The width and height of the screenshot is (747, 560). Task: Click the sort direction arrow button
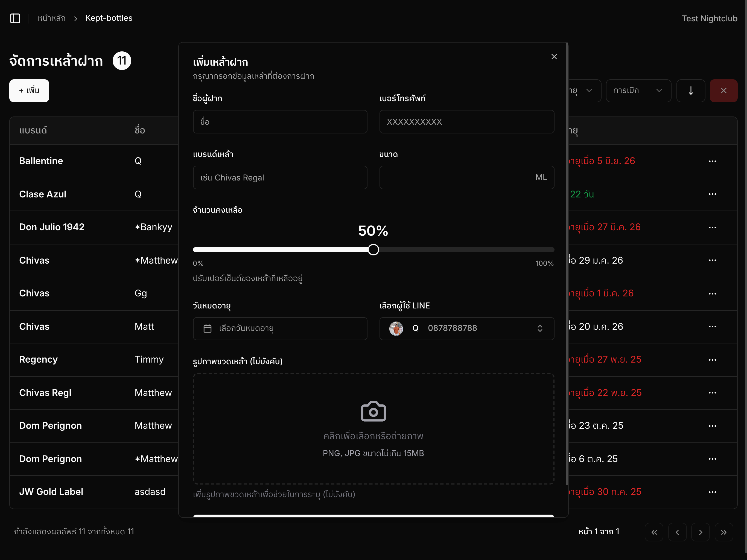[691, 91]
